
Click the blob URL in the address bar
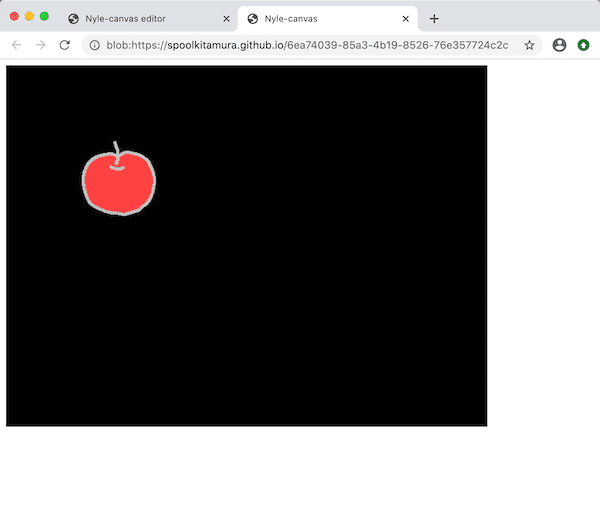pos(307,45)
